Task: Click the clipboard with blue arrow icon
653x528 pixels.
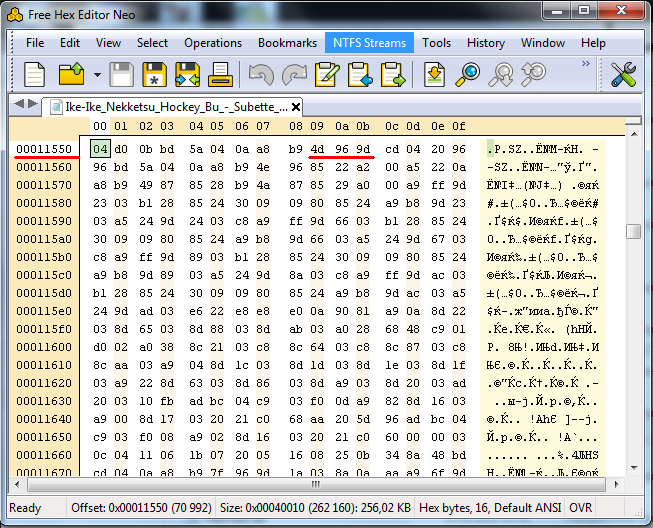Action: coord(360,75)
